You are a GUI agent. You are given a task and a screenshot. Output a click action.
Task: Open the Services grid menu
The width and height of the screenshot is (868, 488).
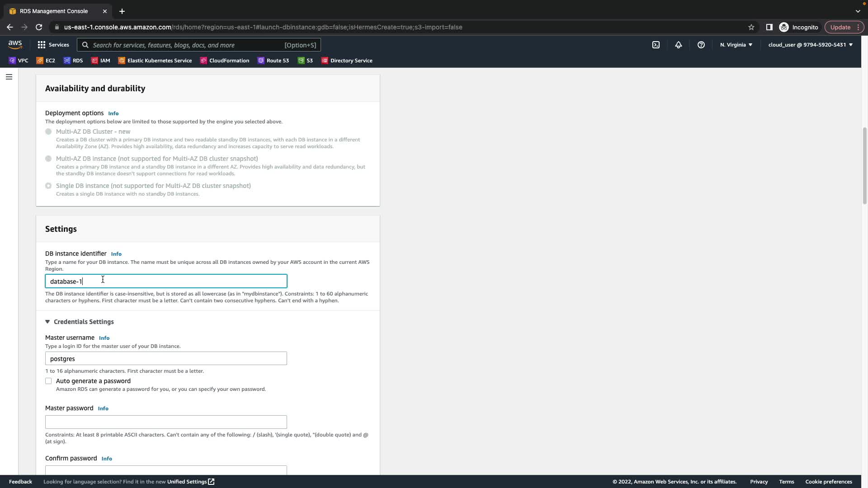(53, 45)
